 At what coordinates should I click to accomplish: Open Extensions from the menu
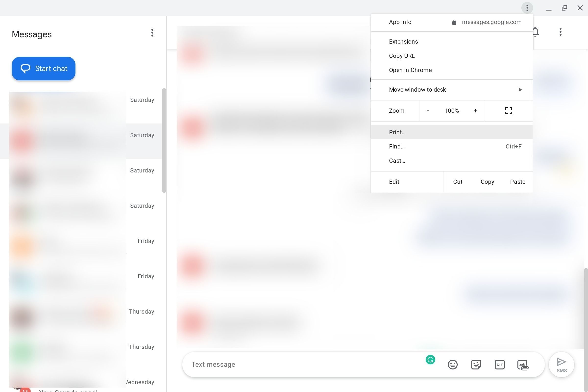tap(452, 41)
